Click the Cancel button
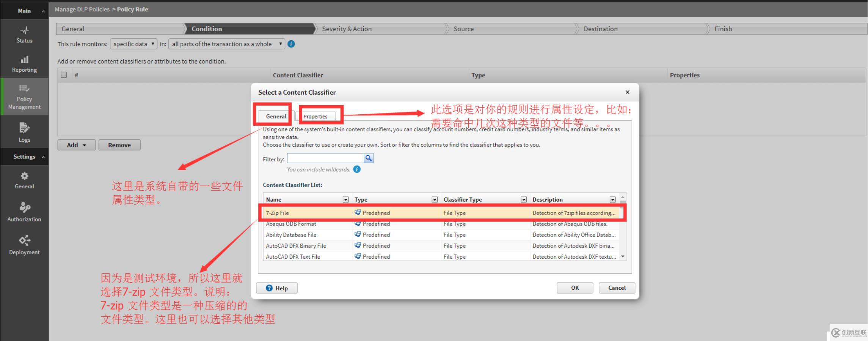The width and height of the screenshot is (868, 341). (617, 288)
